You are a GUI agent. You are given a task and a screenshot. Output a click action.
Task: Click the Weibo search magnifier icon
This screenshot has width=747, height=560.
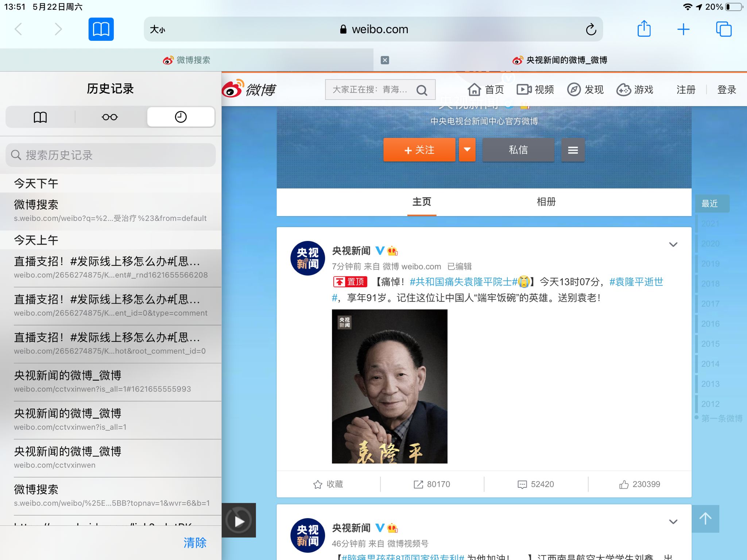click(x=422, y=90)
